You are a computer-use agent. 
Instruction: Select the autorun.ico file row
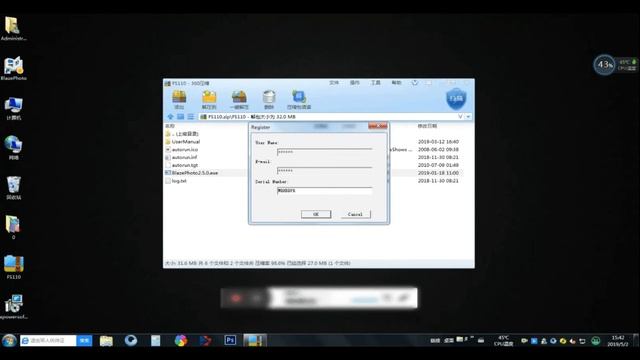click(182, 149)
